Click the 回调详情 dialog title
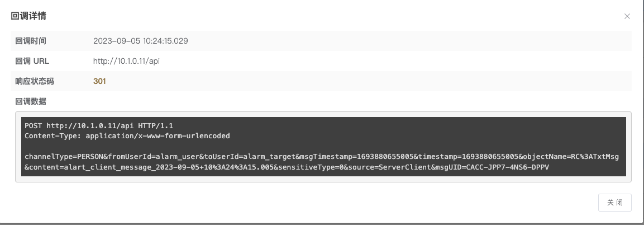 click(x=28, y=16)
